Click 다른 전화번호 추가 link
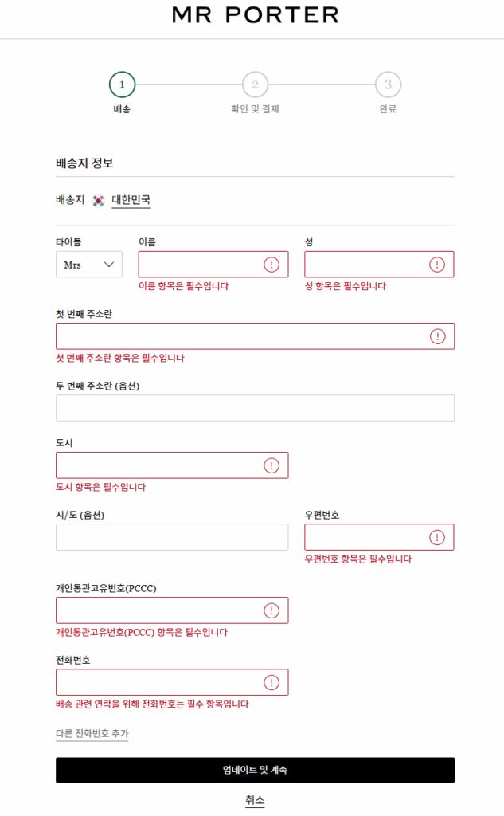 (x=92, y=733)
